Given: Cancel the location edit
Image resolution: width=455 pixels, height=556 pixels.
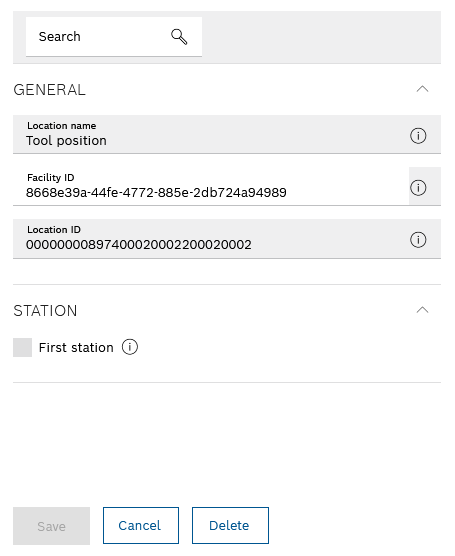Looking at the screenshot, I should click(141, 526).
